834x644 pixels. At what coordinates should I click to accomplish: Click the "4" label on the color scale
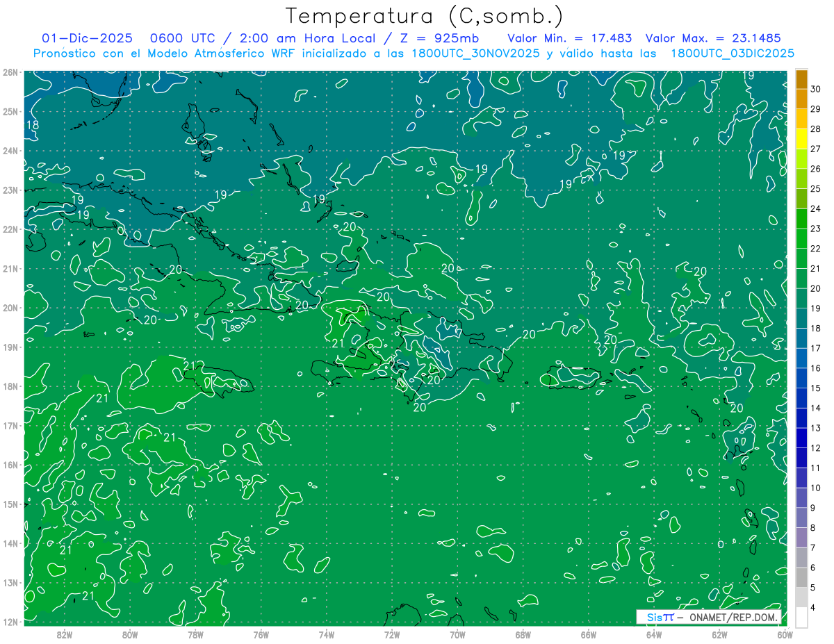[813, 606]
